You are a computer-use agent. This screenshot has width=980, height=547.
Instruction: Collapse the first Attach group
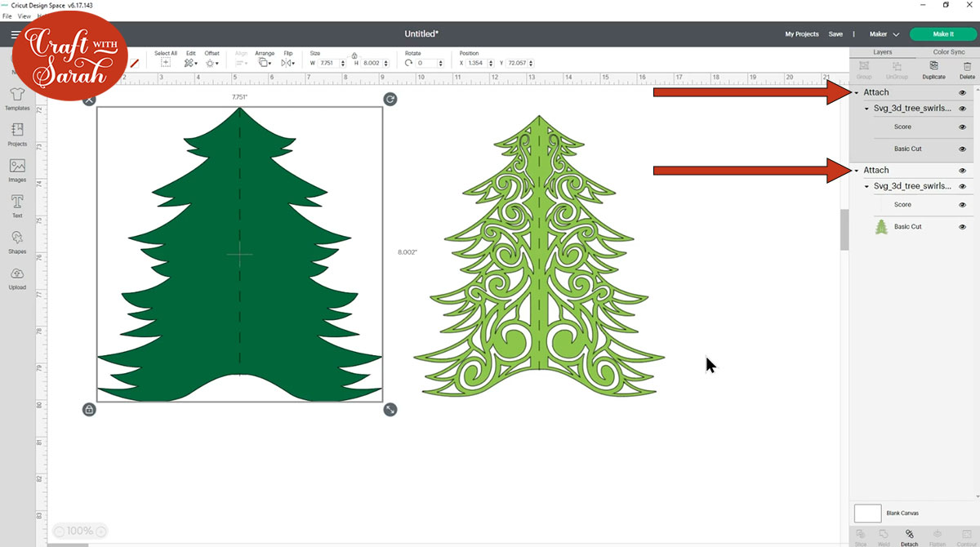pyautogui.click(x=857, y=92)
